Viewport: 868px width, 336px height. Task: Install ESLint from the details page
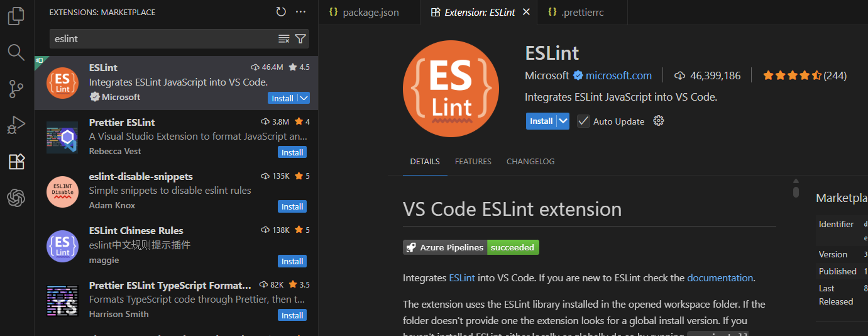(x=541, y=121)
